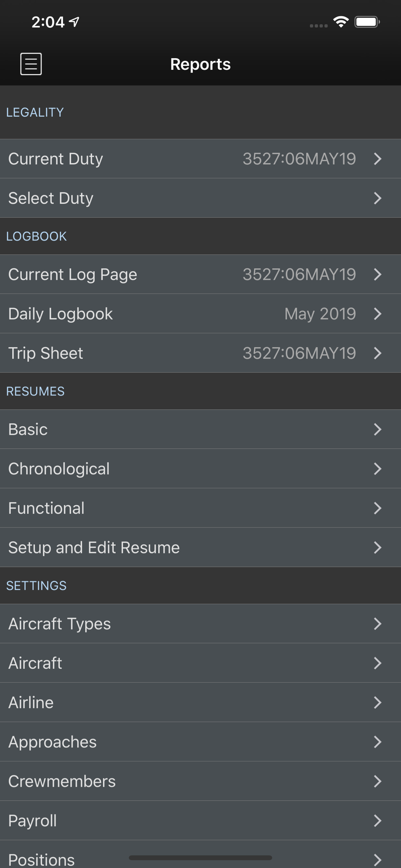This screenshot has height=868, width=401.
Task: Tap the chevron on Select Duty
Action: pos(378,198)
